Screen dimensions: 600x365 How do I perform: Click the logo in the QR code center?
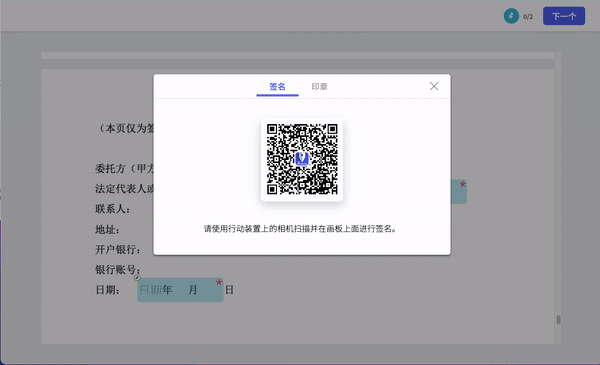[302, 159]
